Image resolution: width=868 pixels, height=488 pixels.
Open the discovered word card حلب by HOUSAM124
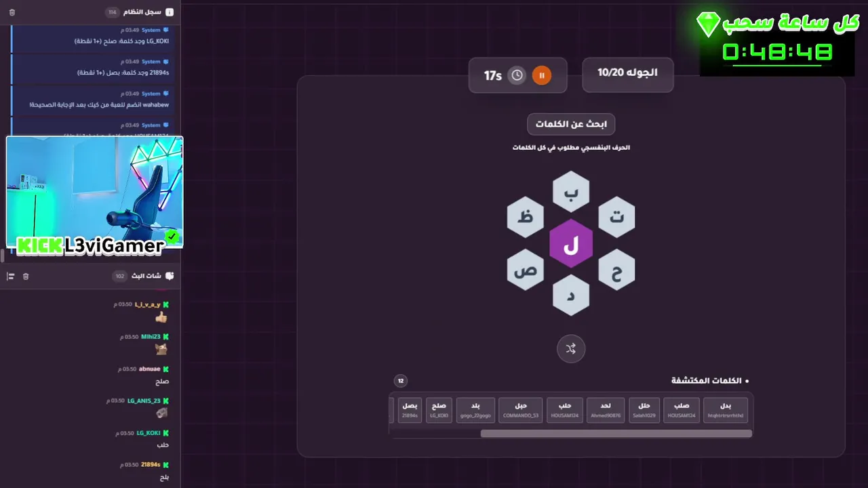(x=565, y=410)
